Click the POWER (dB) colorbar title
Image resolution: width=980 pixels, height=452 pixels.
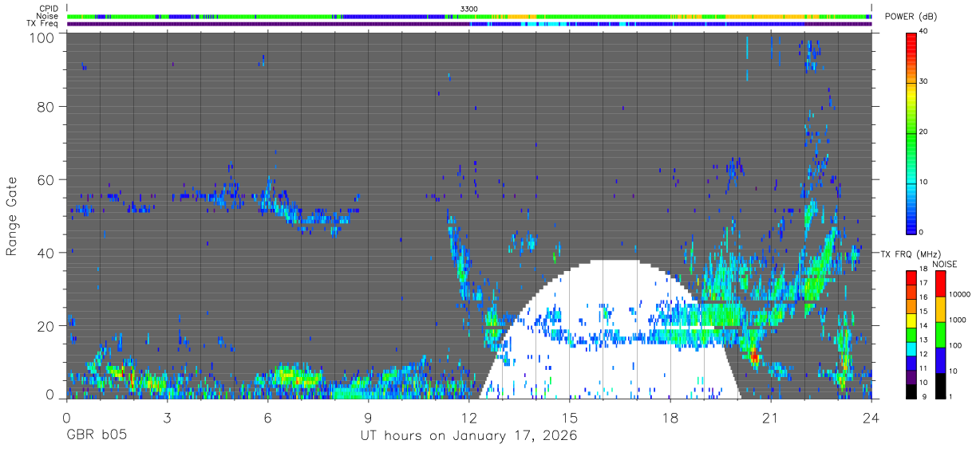point(912,17)
